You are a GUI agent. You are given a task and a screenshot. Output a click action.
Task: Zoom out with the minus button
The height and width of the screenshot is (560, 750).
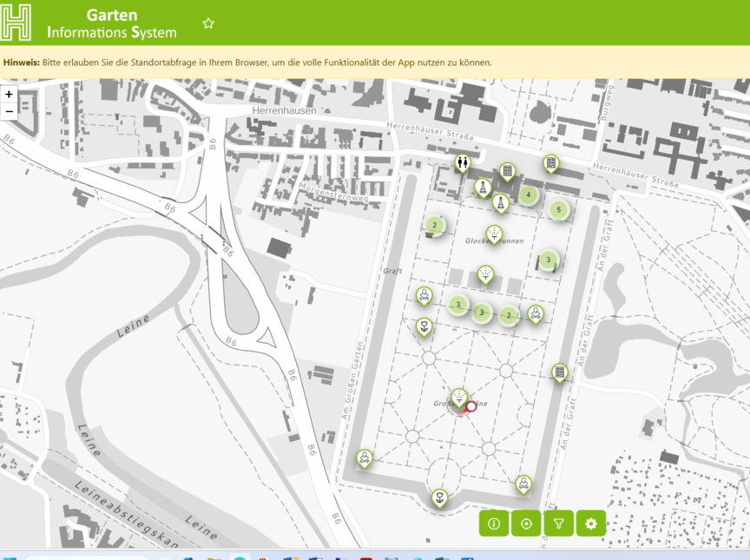pos(9,111)
